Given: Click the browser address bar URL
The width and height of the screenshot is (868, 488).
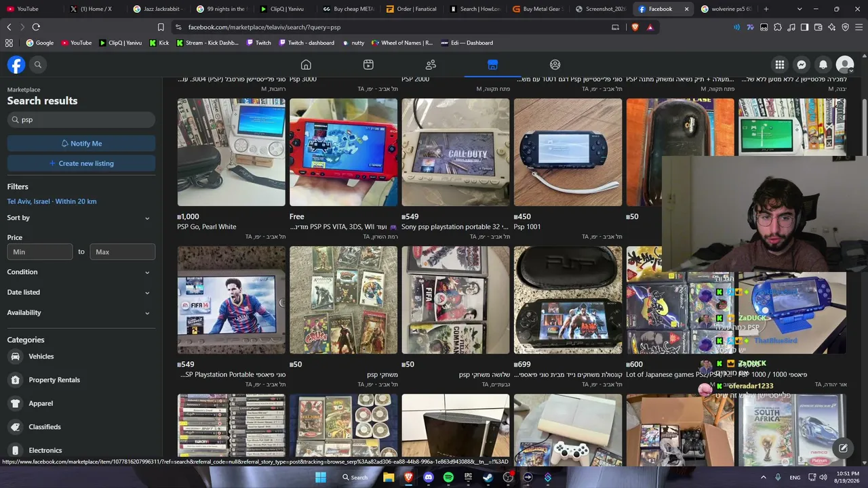Looking at the screenshot, I should [264, 27].
